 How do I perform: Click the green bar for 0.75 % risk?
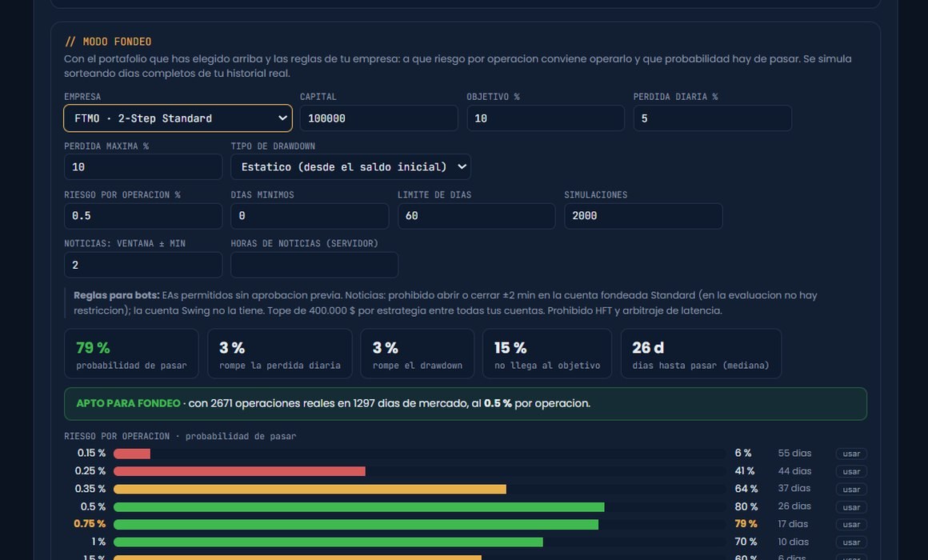pyautogui.click(x=356, y=525)
